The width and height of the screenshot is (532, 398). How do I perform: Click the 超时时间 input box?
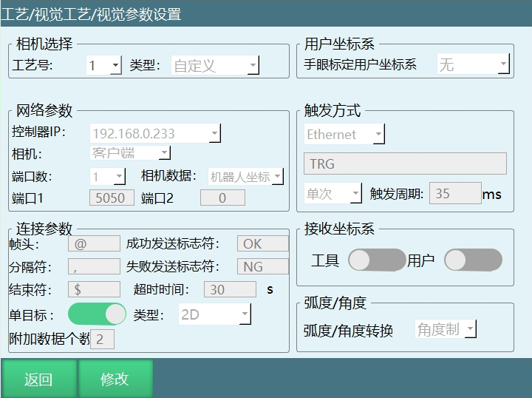pyautogui.click(x=230, y=290)
